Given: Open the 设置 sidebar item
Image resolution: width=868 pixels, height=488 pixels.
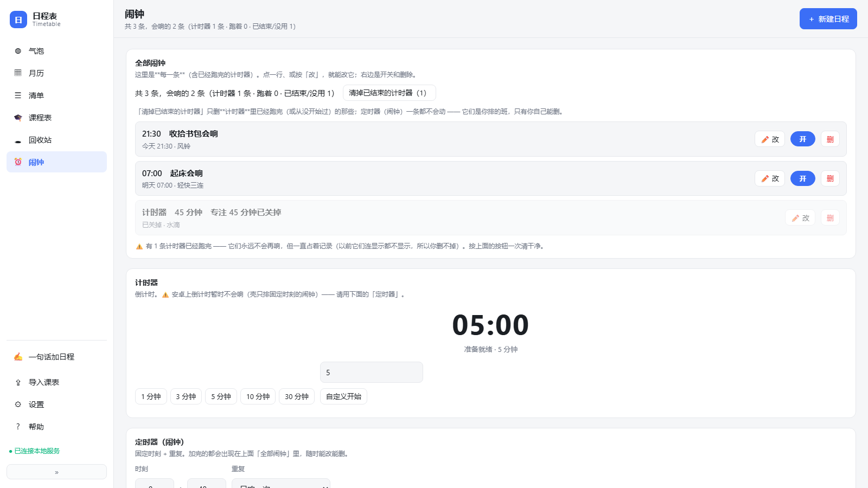Looking at the screenshot, I should click(x=56, y=404).
